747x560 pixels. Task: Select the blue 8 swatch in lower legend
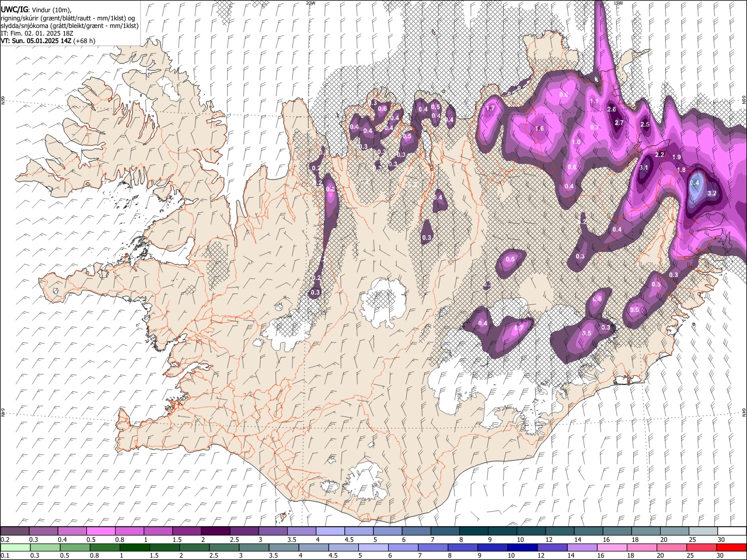[462, 548]
